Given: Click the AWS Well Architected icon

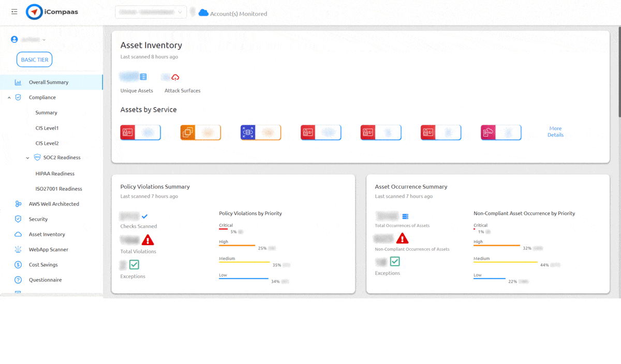Looking at the screenshot, I should pos(18,204).
